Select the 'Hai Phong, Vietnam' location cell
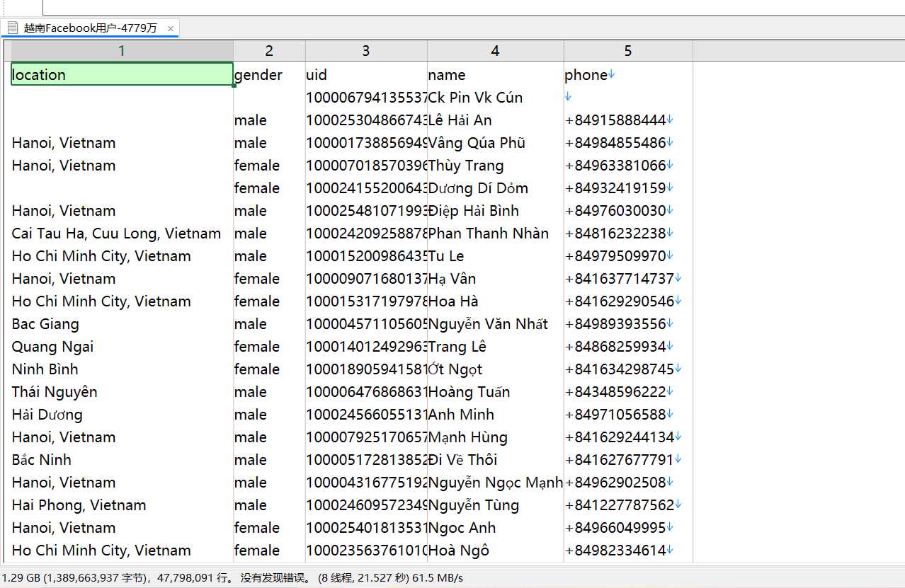This screenshot has height=588, width=905. [x=122, y=505]
